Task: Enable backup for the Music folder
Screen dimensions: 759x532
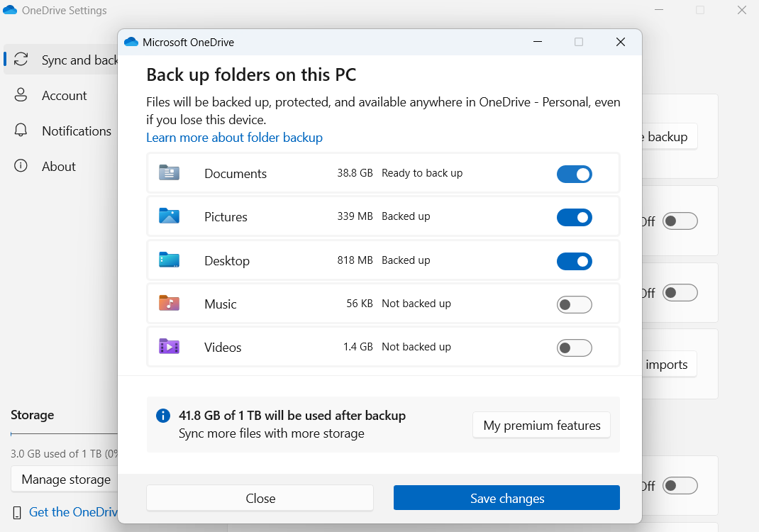Action: (x=574, y=304)
